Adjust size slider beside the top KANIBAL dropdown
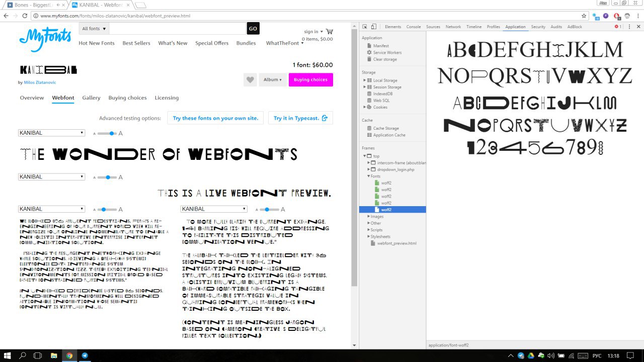The width and height of the screenshot is (644, 362). tap(107, 133)
